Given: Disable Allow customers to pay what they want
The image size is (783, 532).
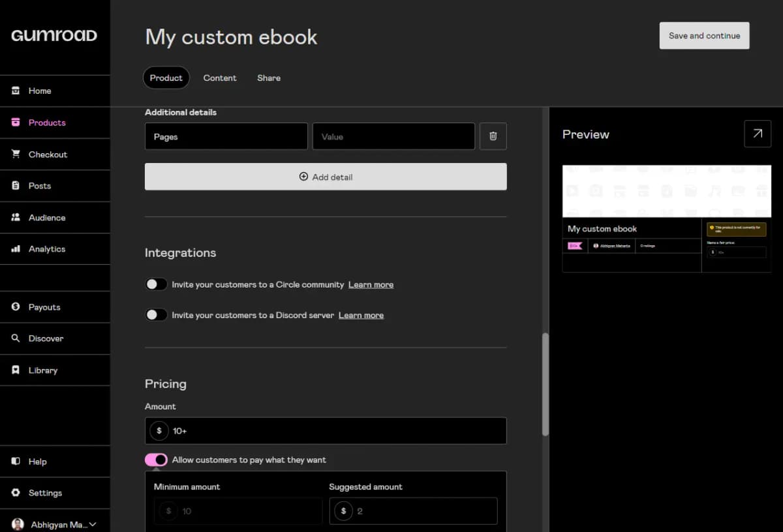Looking at the screenshot, I should (156, 460).
